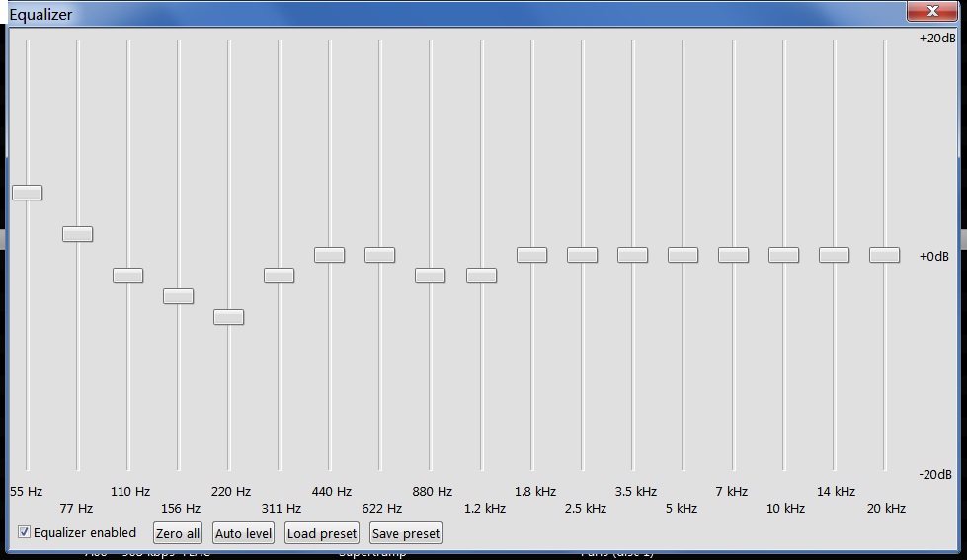The width and height of the screenshot is (967, 560).
Task: Click the Save preset button
Action: click(x=406, y=533)
